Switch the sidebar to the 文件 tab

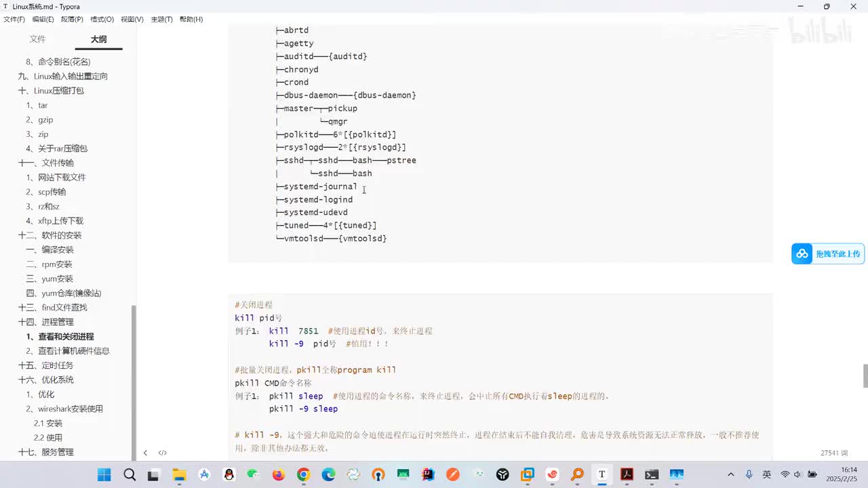click(37, 39)
